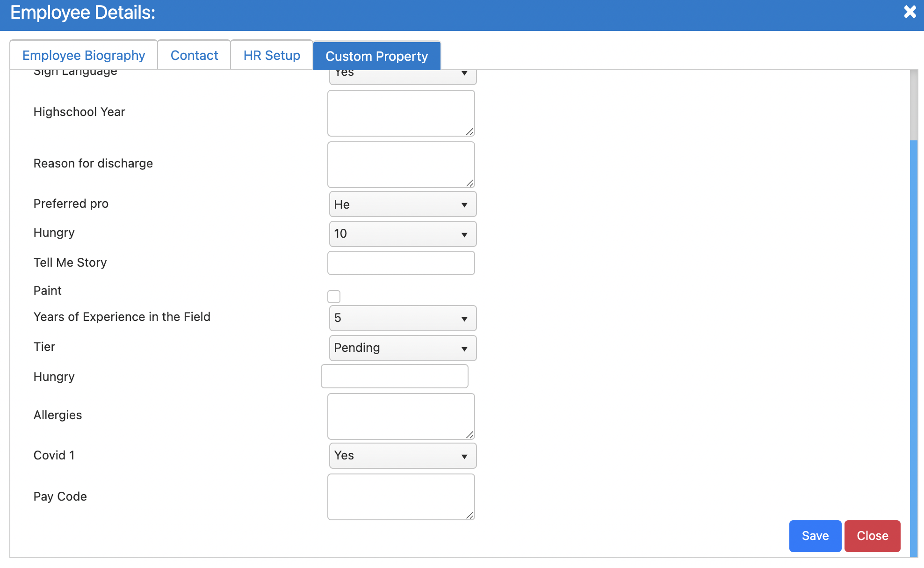Open the Preferred pro dropdown
The width and height of the screenshot is (924, 568).
pos(403,204)
